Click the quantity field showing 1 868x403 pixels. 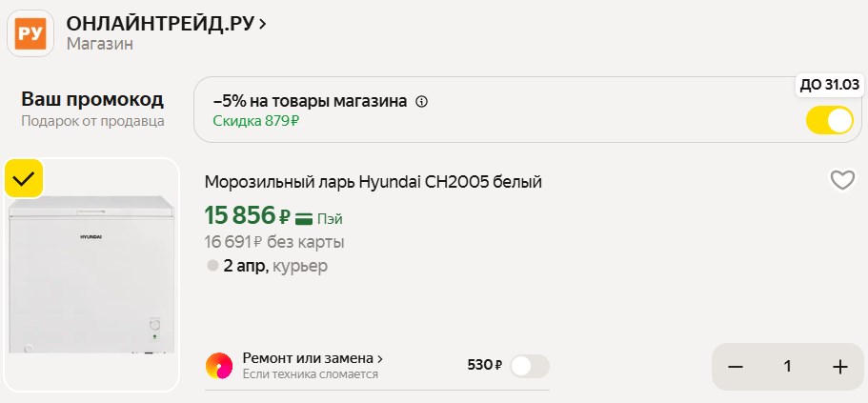click(x=787, y=367)
